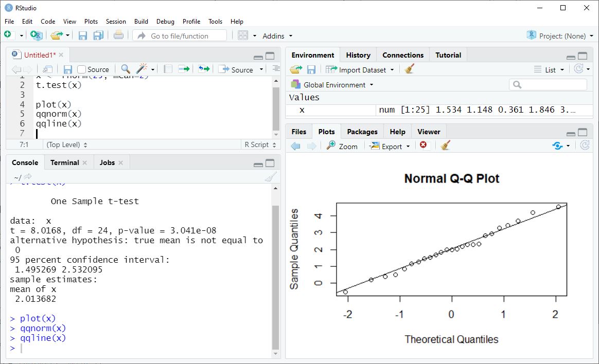Open the Export plot dropdown

click(x=391, y=146)
